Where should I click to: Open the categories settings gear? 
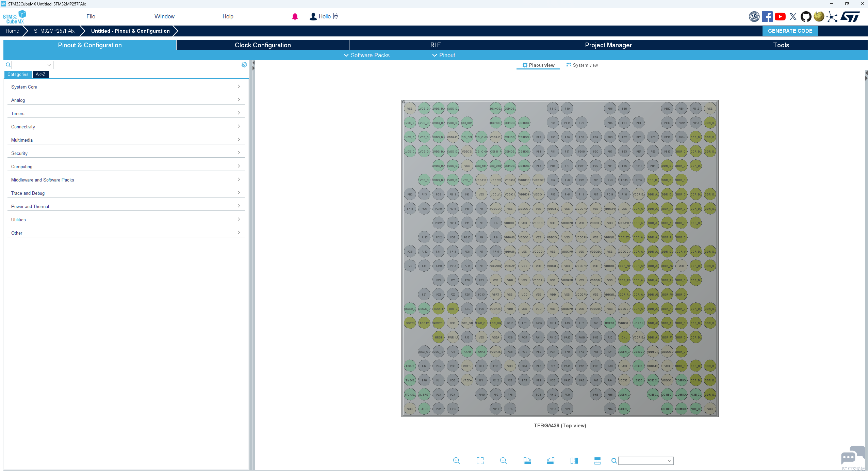244,65
